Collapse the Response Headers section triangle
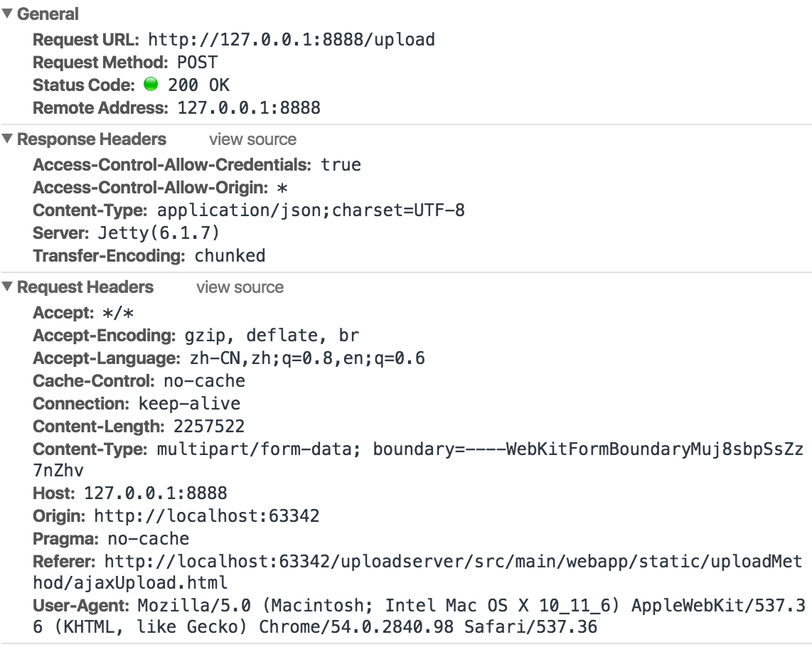The image size is (812, 647). 6,139
